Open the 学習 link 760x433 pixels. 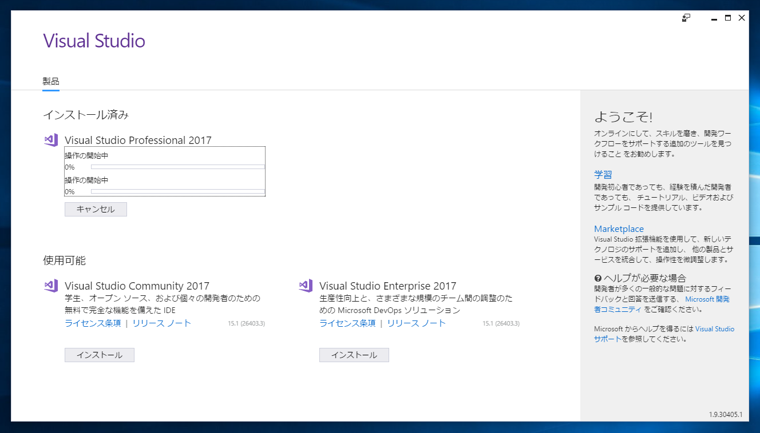(x=603, y=175)
